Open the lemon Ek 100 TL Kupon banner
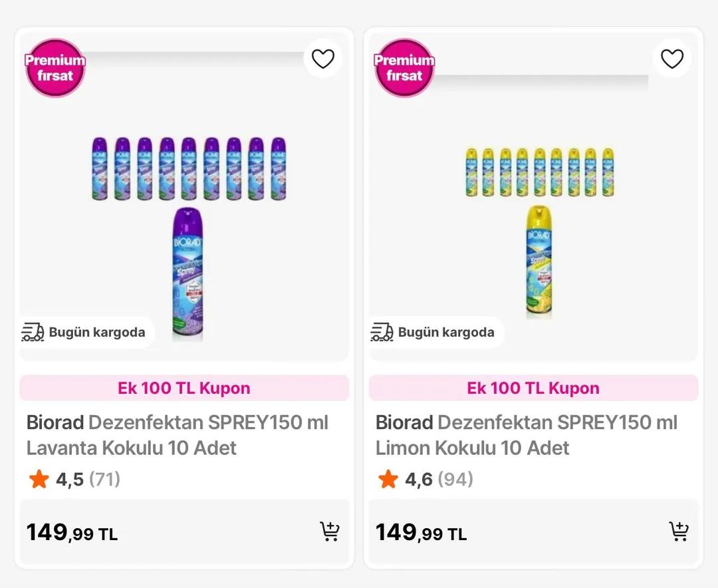 coord(533,388)
